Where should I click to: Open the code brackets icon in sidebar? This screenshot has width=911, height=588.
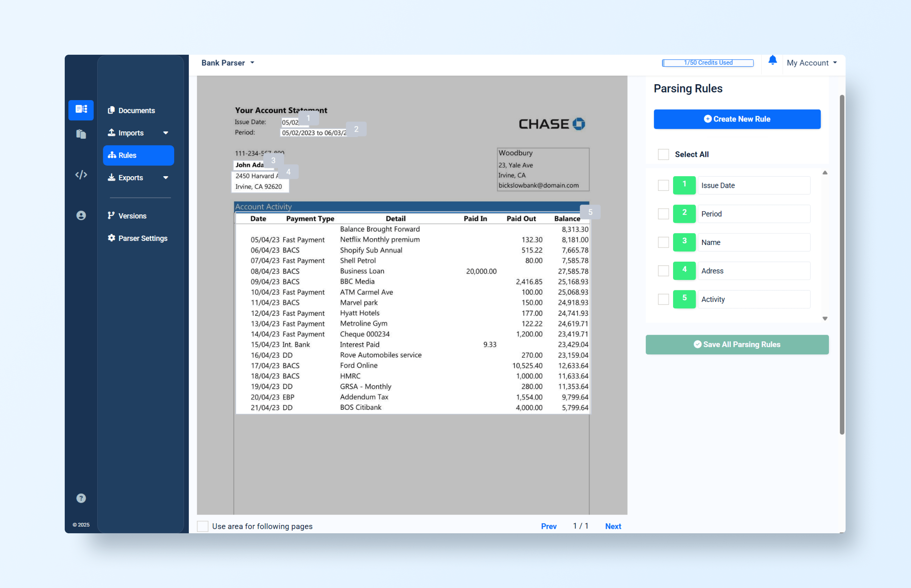81,175
